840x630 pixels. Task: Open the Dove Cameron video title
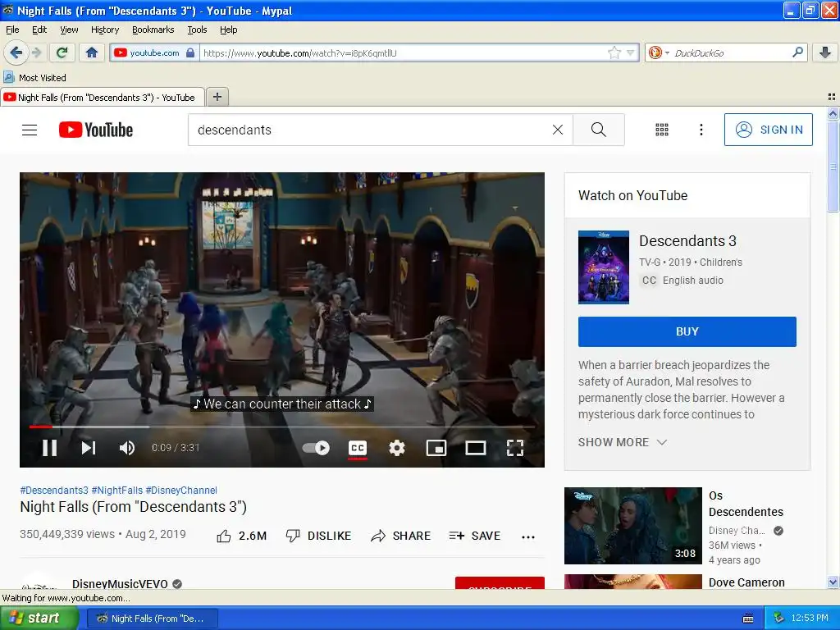tap(746, 582)
